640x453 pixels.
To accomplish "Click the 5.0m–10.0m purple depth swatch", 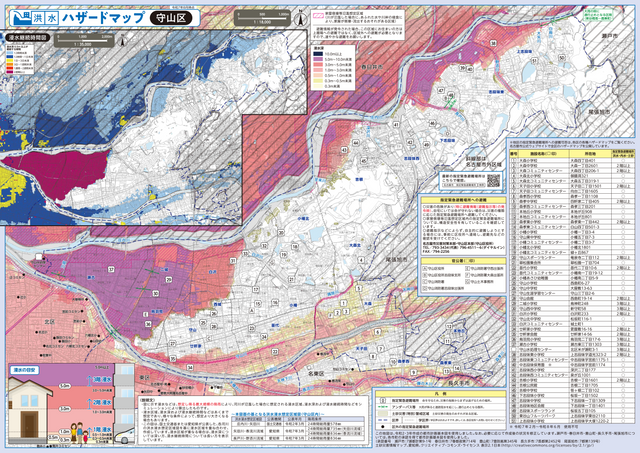I will [x=318, y=59].
